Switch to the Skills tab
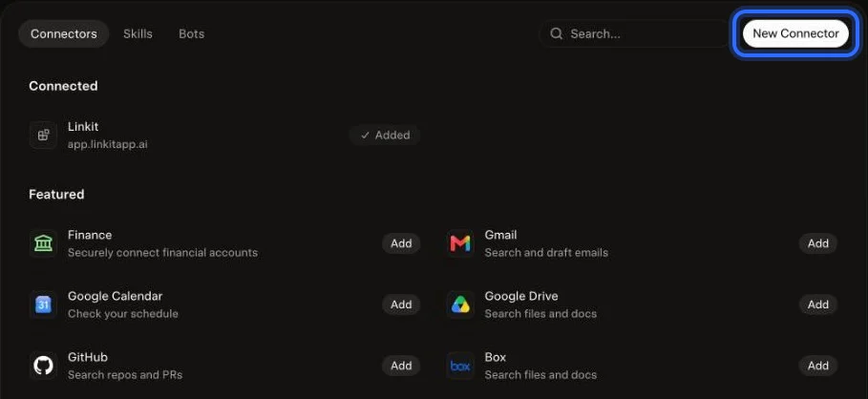868x399 pixels. point(138,33)
